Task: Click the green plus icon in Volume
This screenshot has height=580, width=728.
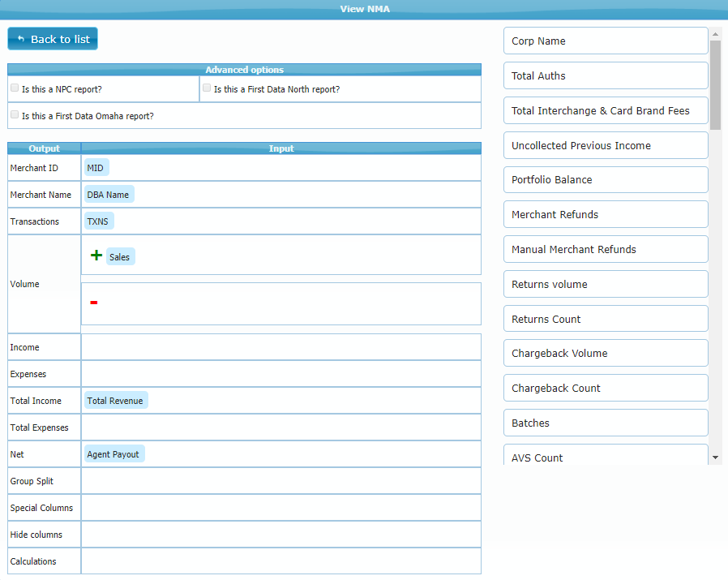Action: 96,256
